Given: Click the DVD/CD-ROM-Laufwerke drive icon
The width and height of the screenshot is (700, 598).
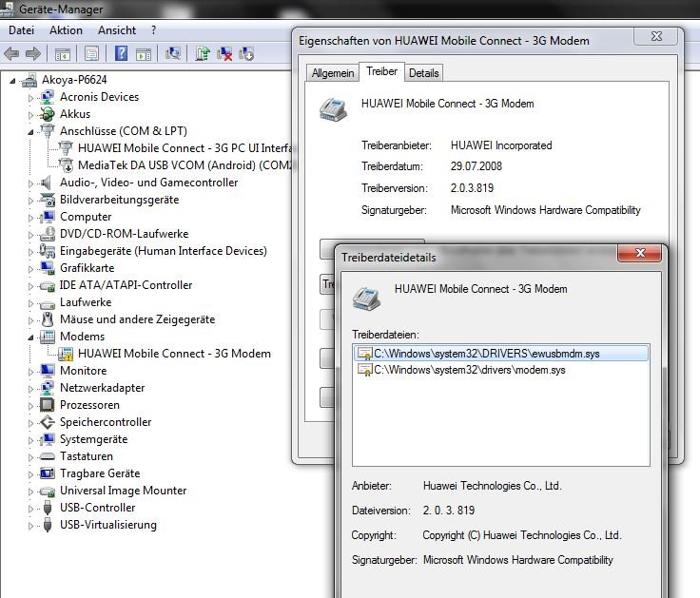Looking at the screenshot, I should pos(48,234).
